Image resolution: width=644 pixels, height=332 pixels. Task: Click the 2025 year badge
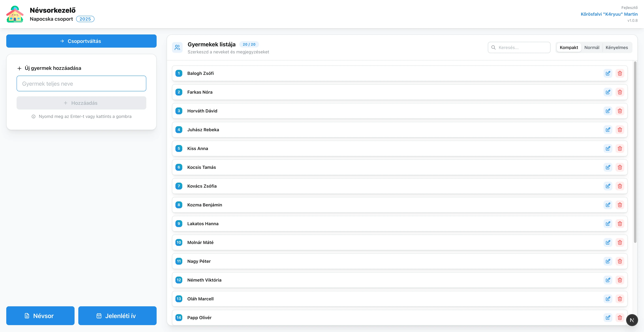click(85, 19)
